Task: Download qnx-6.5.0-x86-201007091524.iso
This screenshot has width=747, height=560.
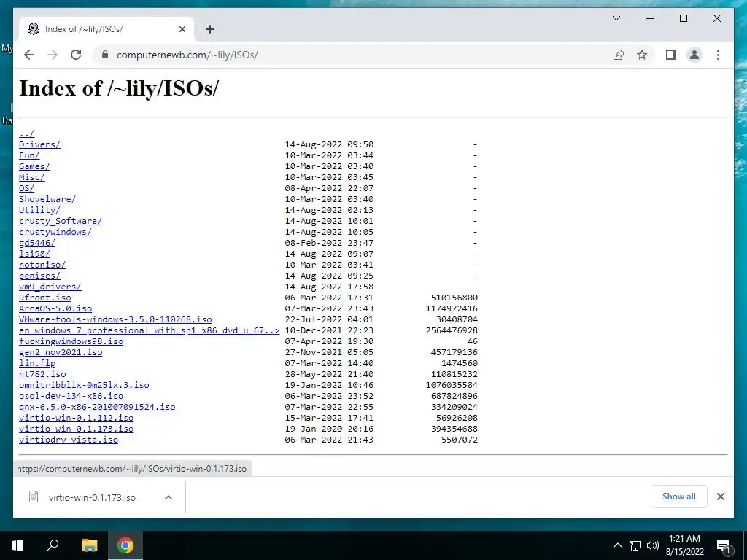Action: (97, 407)
